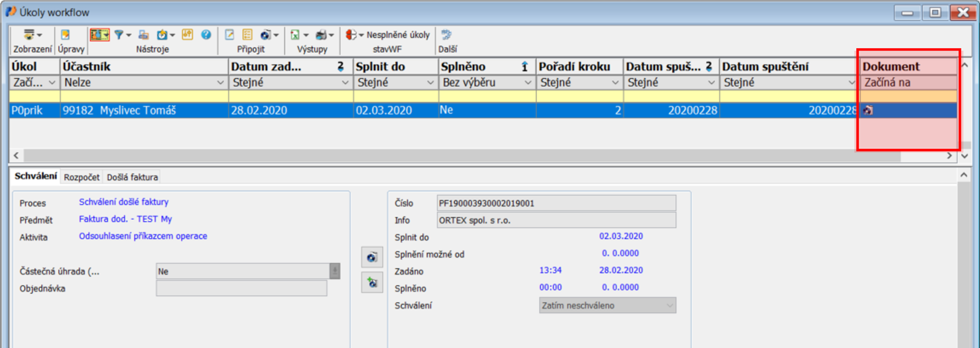Click the horizontal scrollbar right arrow
The height and width of the screenshot is (348, 980).
[x=949, y=155]
